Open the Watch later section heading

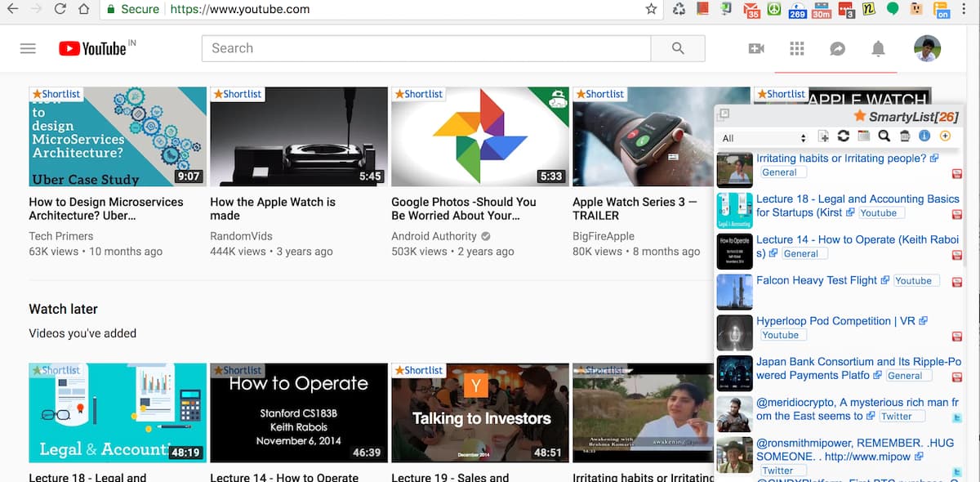(63, 309)
